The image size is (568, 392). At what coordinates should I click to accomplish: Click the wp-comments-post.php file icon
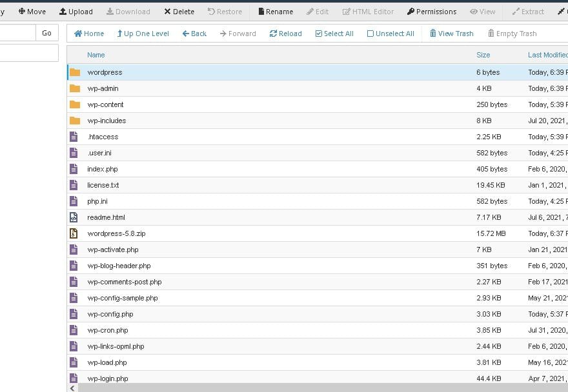tap(74, 282)
